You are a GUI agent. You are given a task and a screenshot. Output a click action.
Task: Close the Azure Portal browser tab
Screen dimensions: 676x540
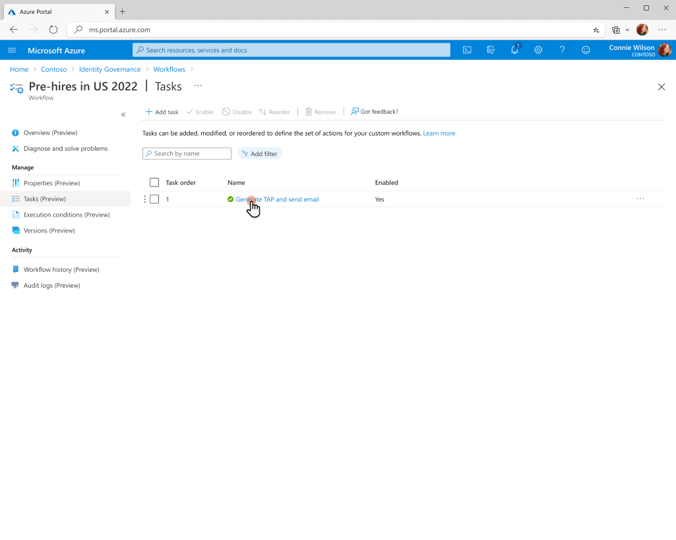[106, 12]
